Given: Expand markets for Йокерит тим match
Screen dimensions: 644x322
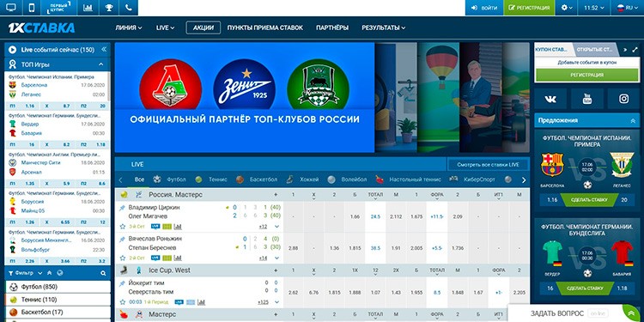Looking at the screenshot, I should [276, 302].
